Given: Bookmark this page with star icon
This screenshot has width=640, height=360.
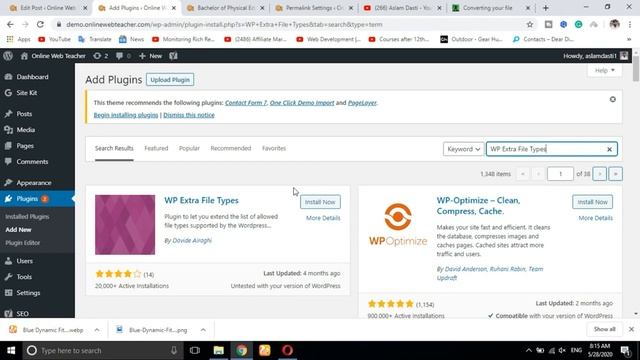Looking at the screenshot, I should pyautogui.click(x=530, y=24).
